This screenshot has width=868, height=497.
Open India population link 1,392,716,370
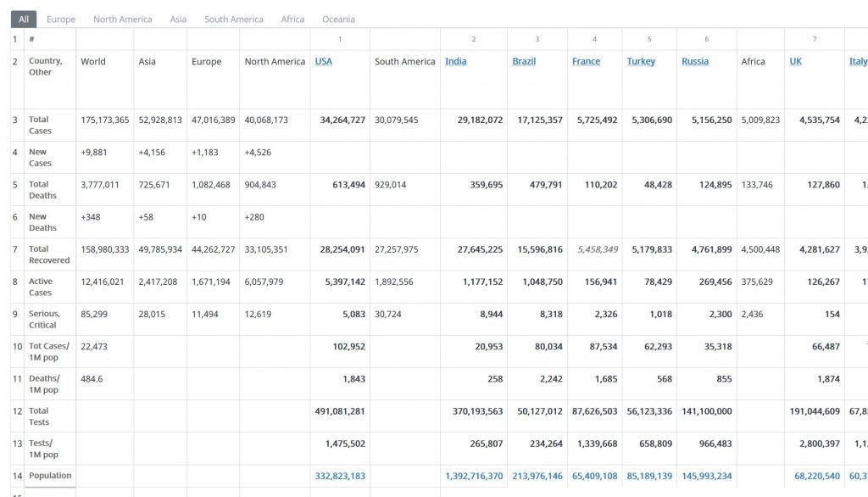point(474,476)
